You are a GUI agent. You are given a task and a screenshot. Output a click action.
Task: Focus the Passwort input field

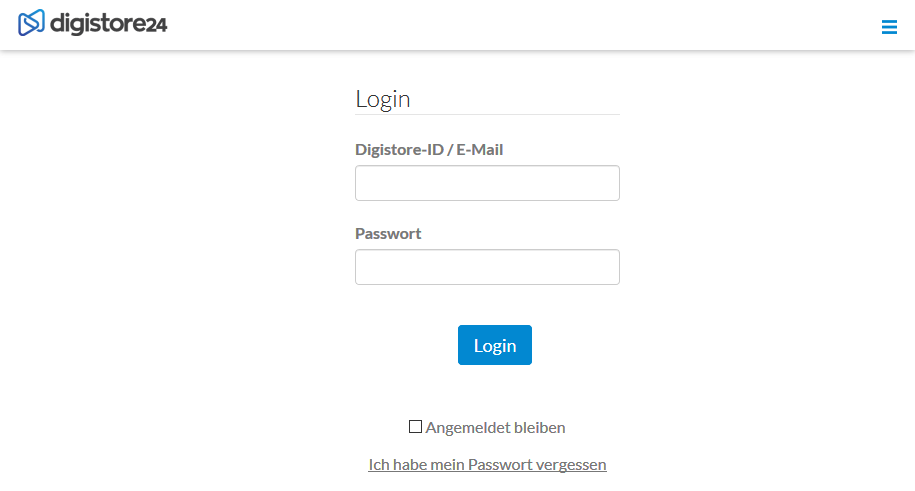click(x=487, y=267)
